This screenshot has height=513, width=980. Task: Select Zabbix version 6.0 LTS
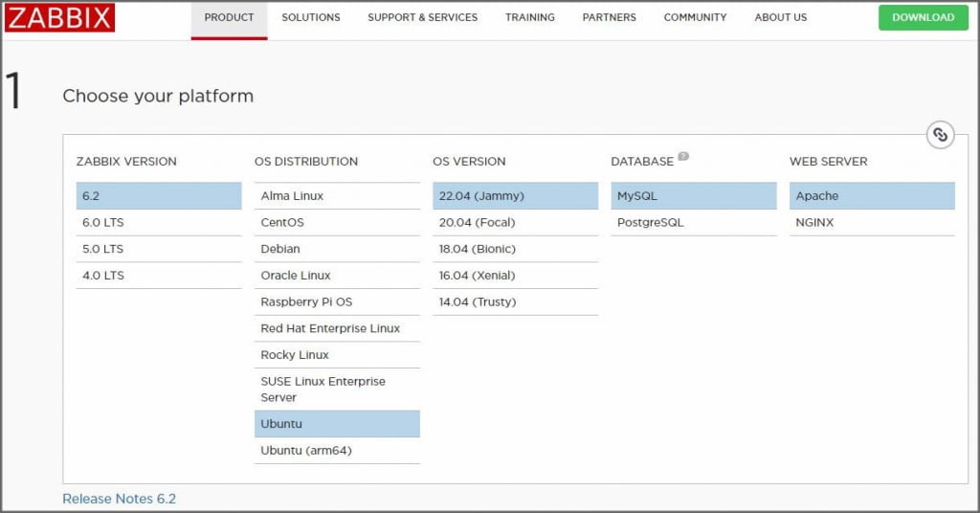pyautogui.click(x=159, y=222)
